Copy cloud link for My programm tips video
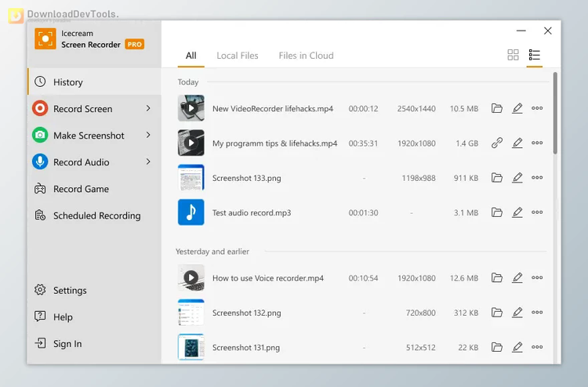This screenshot has width=588, height=387. (x=497, y=143)
